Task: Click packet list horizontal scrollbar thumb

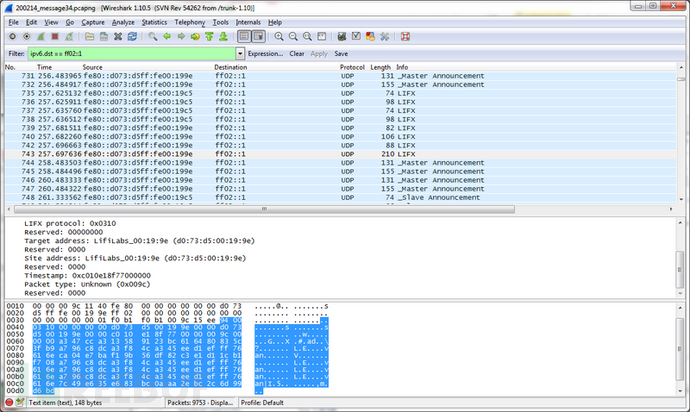Action: click(264, 209)
